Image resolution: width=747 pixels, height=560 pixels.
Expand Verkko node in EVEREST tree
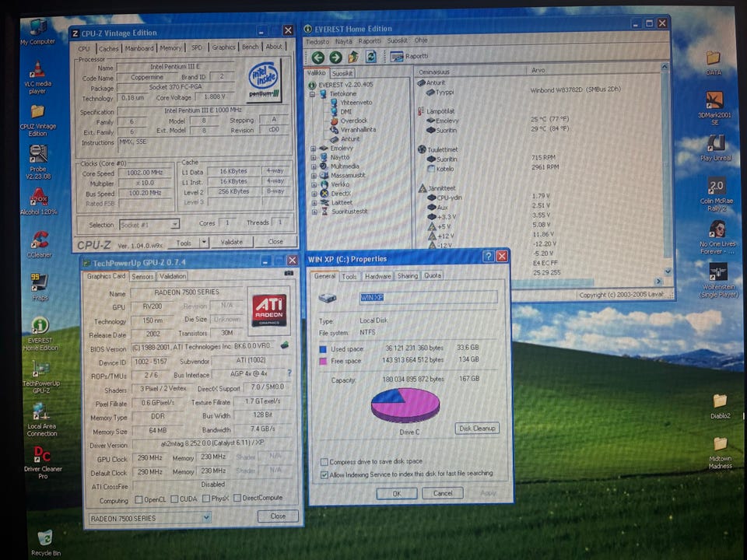(314, 185)
